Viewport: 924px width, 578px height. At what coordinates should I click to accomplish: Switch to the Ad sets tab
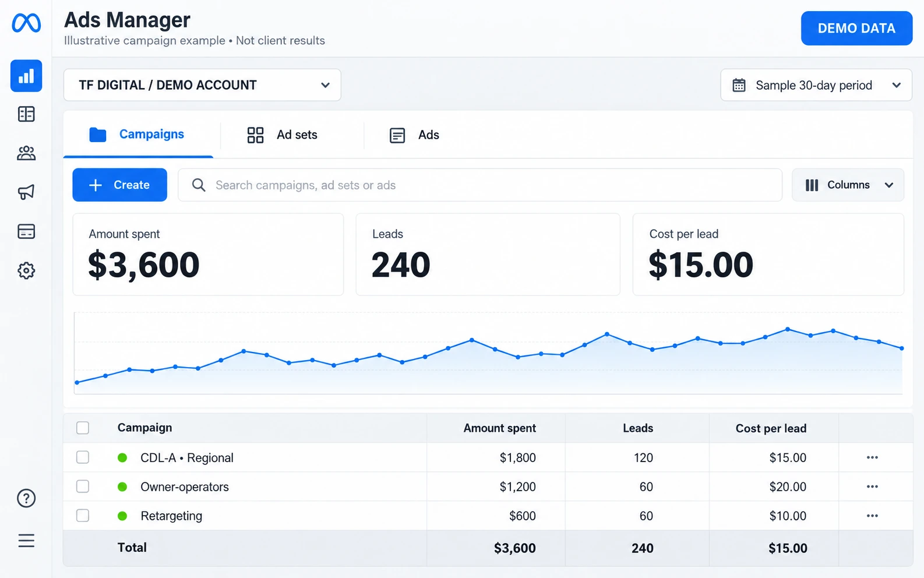(283, 135)
